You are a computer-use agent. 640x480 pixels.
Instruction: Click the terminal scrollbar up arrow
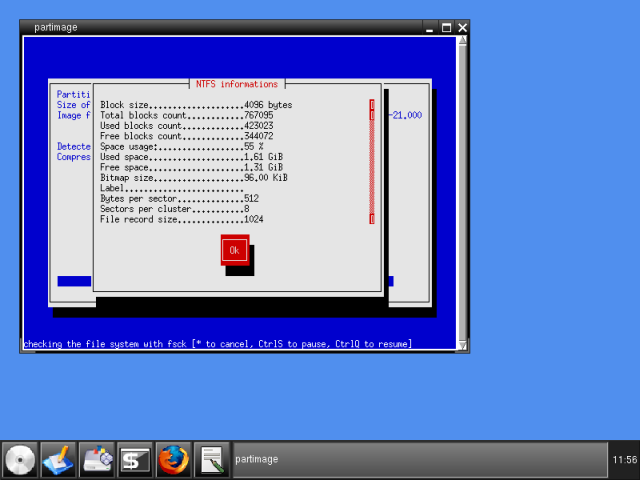462,40
